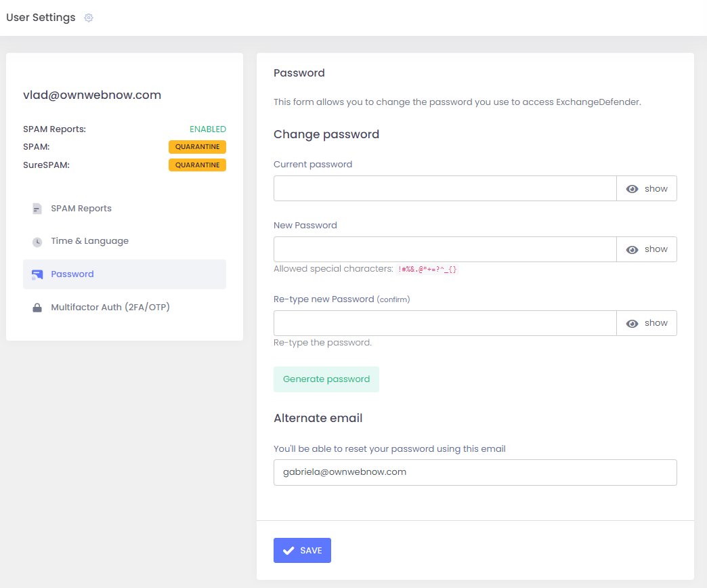
Task: Click the gear icon beside User Settings
Action: (89, 18)
